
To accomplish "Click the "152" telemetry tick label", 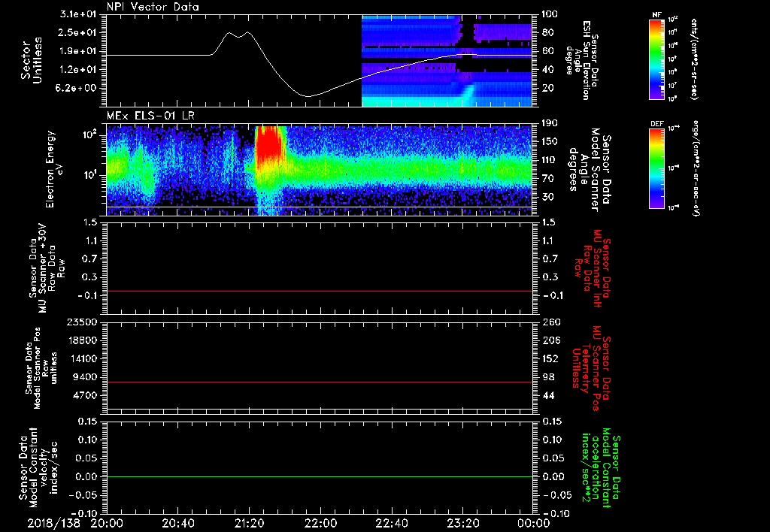I will (x=551, y=358).
